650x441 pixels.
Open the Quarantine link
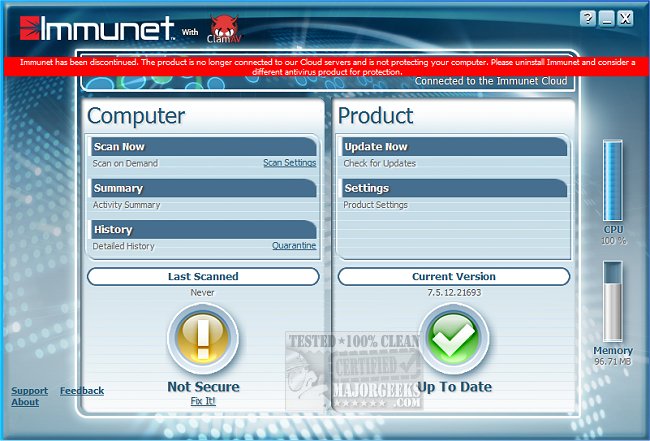click(294, 245)
